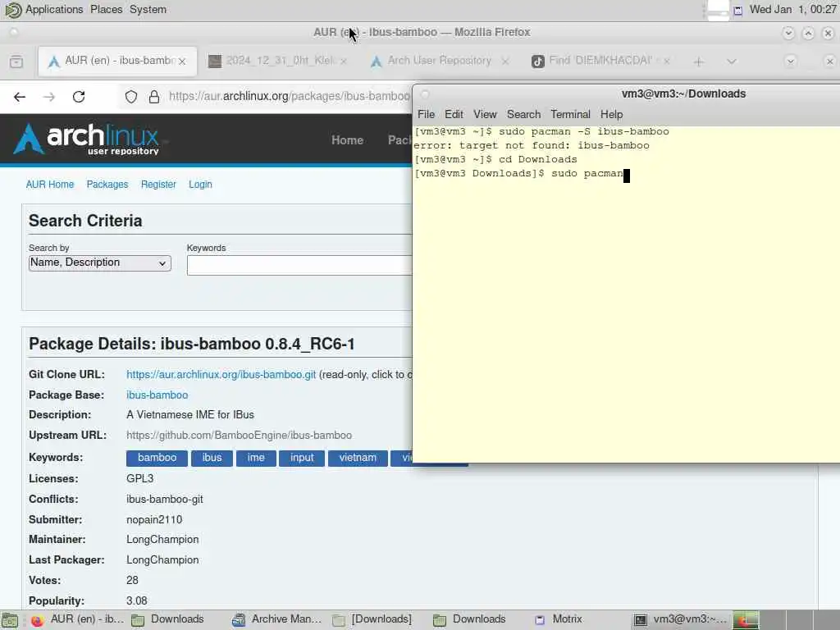Open a new tab with plus icon
The width and height of the screenshot is (840, 630).
click(x=699, y=62)
